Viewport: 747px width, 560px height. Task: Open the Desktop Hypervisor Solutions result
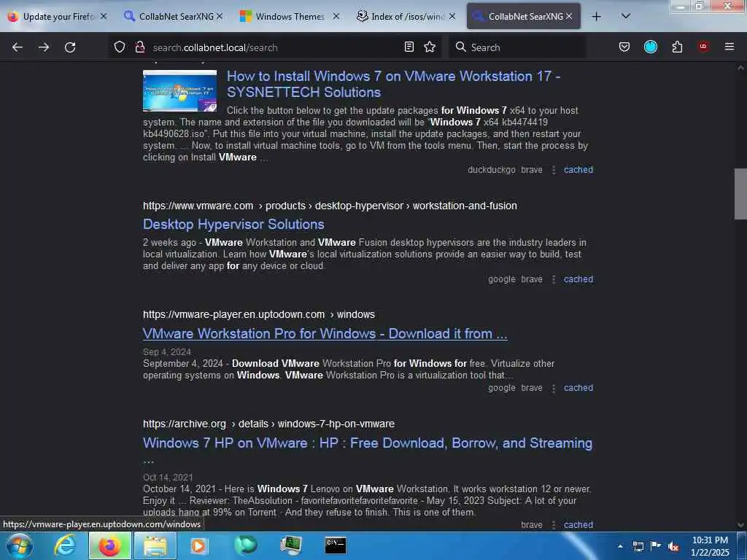[x=233, y=225]
